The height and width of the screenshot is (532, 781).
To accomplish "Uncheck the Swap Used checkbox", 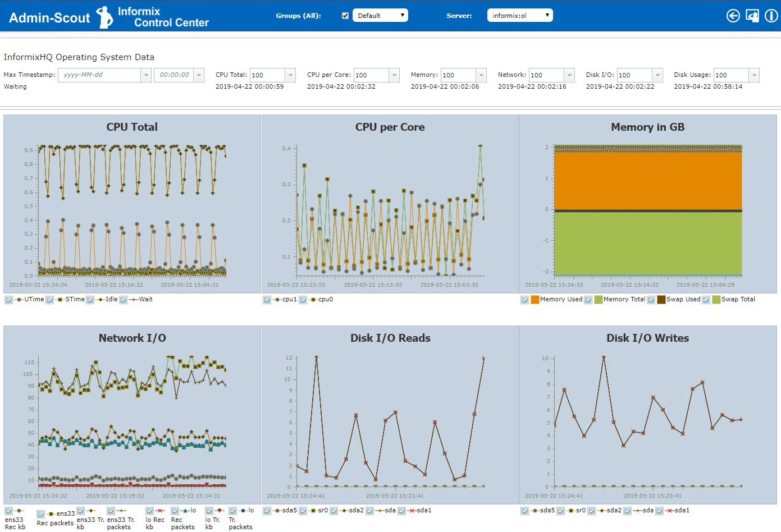I will [x=651, y=300].
